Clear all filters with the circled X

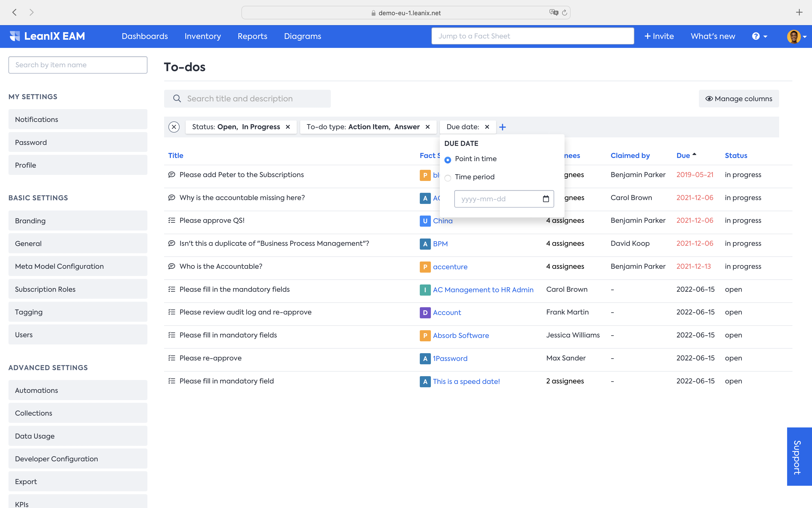pos(174,127)
